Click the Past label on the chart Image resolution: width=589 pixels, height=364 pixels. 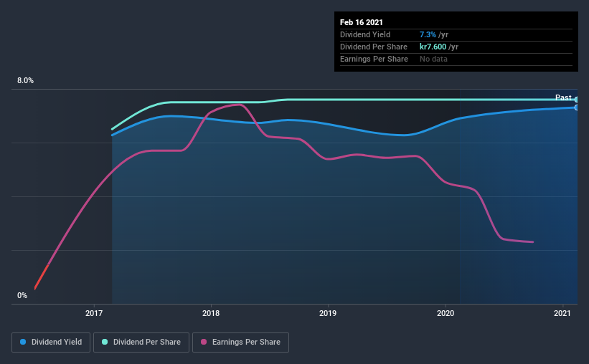(x=563, y=97)
